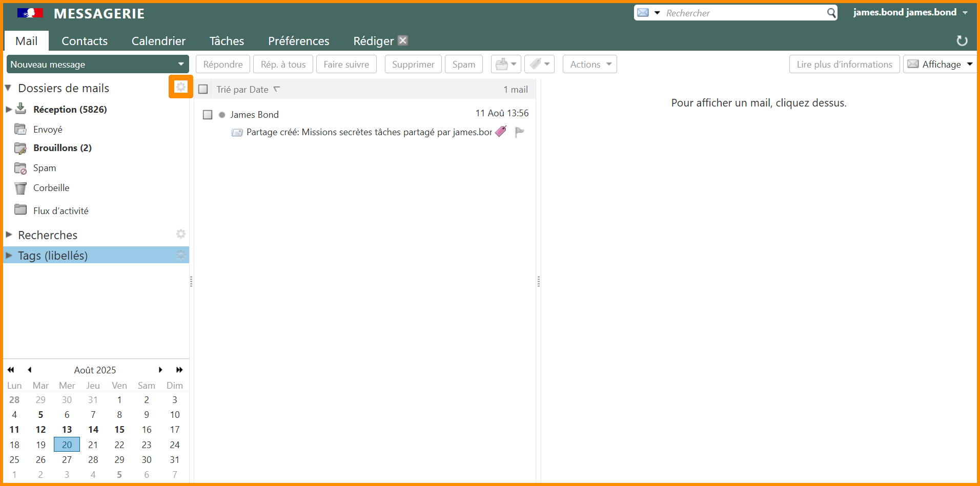Image resolution: width=980 pixels, height=486 pixels.
Task: Open the Corbeille trash folder
Action: tap(51, 188)
